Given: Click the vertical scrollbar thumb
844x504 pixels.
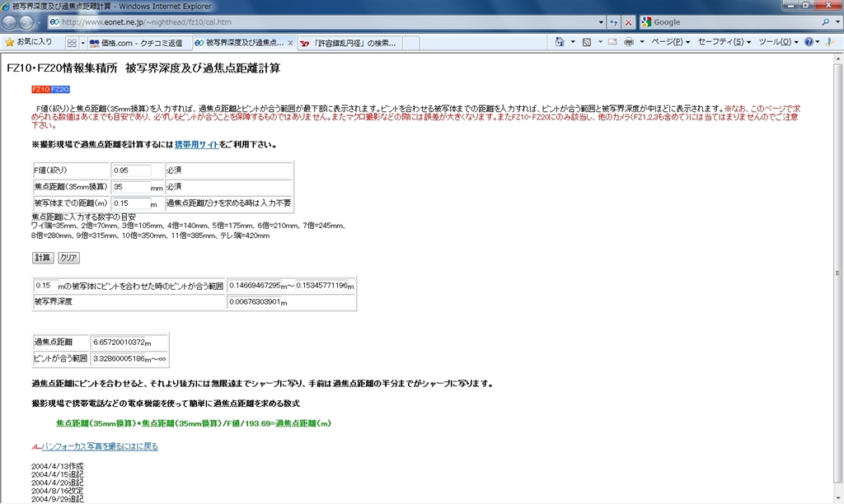Looking at the screenshot, I should click(837, 273).
